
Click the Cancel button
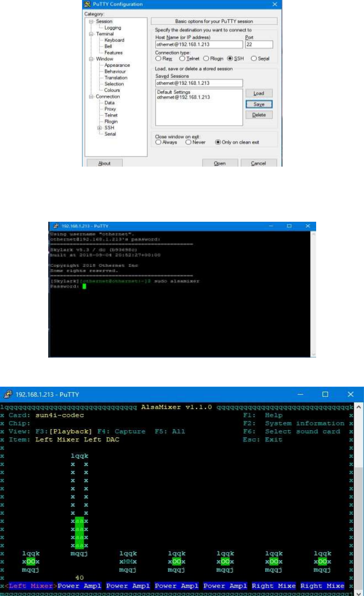pyautogui.click(x=258, y=163)
